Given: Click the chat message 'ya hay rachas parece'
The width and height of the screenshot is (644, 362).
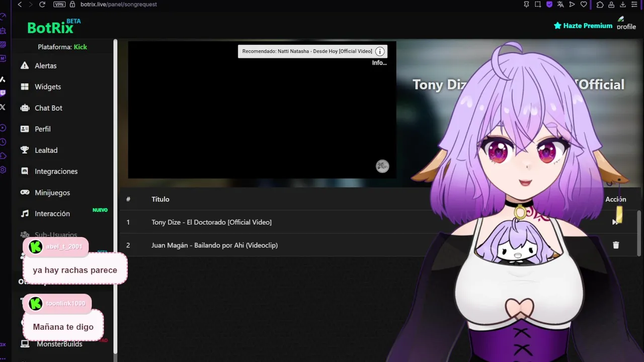Looking at the screenshot, I should tap(75, 270).
